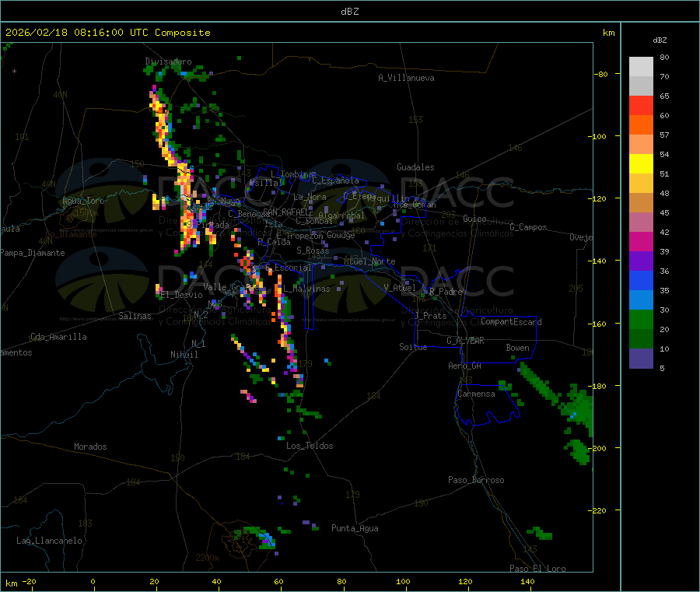Click the Aero_GA map label
This screenshot has width=700, height=592.
click(464, 366)
